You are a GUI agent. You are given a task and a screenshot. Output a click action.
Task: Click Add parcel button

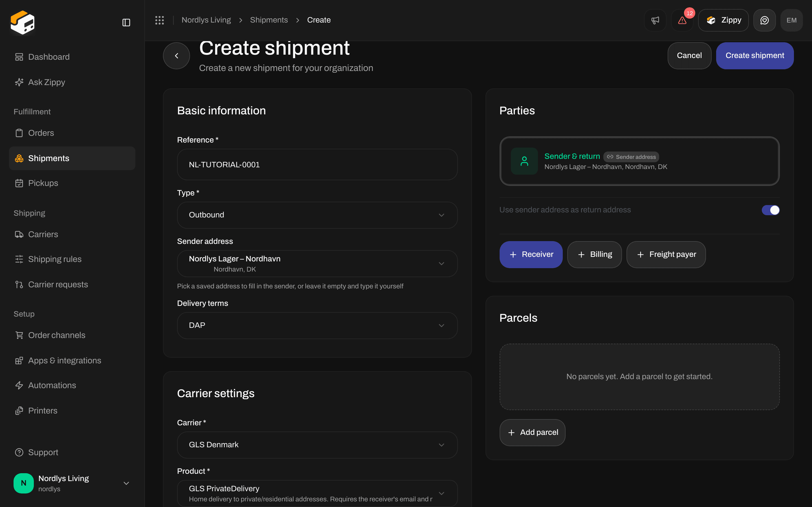pos(532,433)
